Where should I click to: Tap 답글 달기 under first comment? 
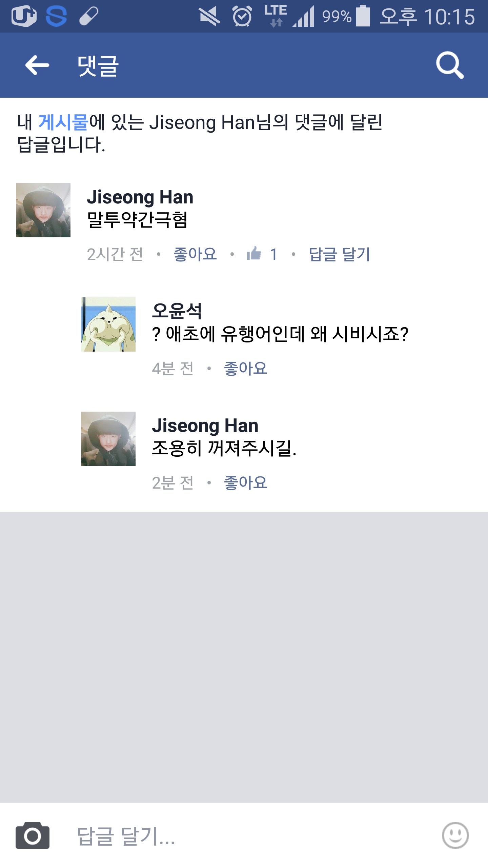339,254
